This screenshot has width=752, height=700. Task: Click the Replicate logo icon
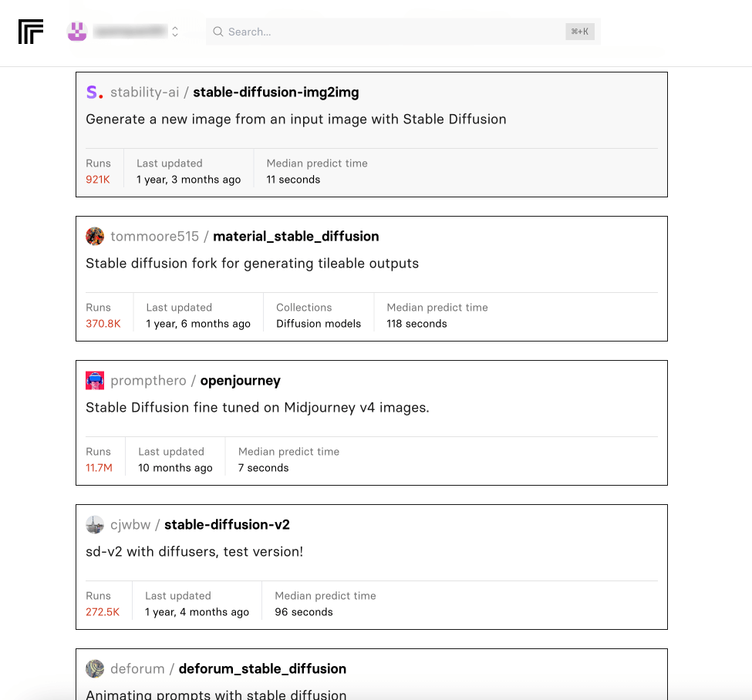pyautogui.click(x=31, y=32)
